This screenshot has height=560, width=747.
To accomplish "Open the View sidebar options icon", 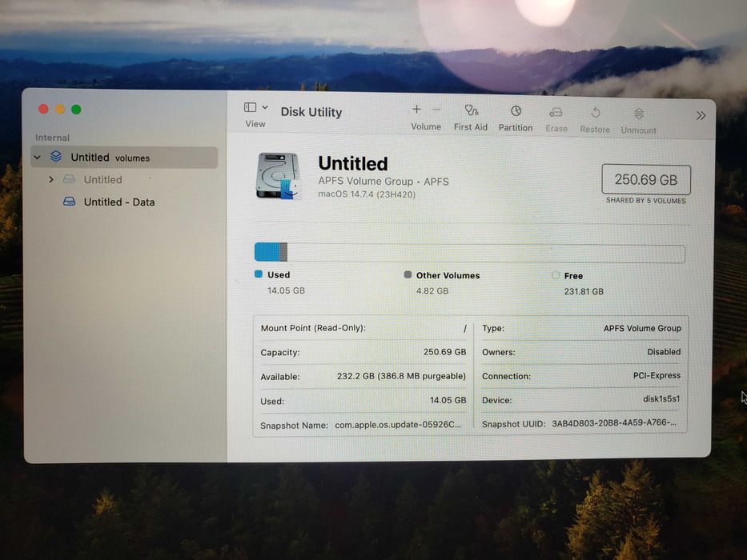I will 250,107.
